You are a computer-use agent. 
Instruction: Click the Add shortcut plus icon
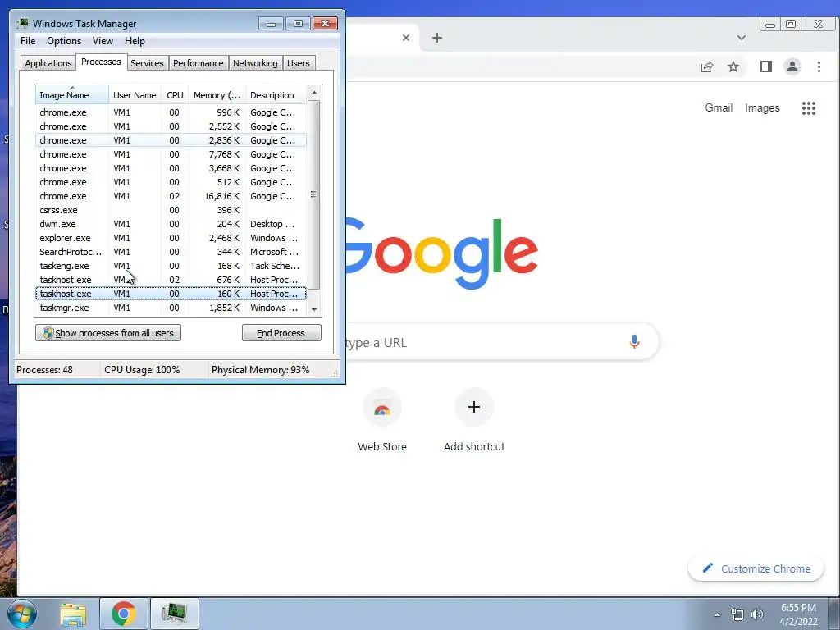point(474,407)
